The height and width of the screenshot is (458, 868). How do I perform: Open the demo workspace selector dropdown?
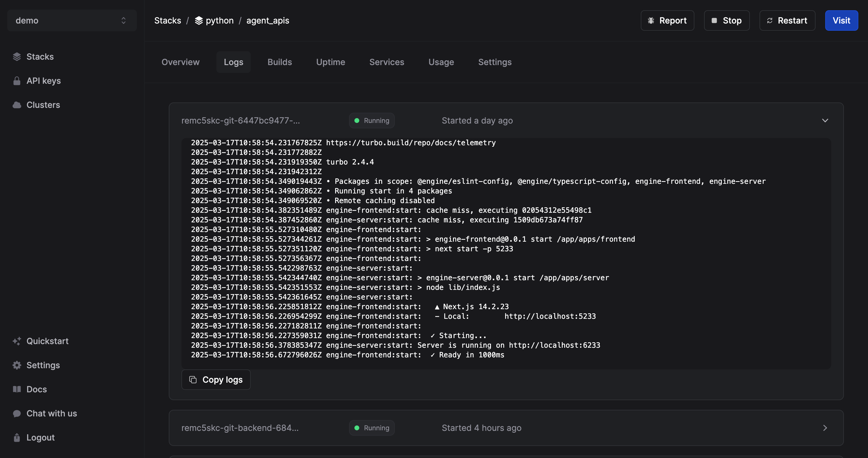[x=72, y=20]
